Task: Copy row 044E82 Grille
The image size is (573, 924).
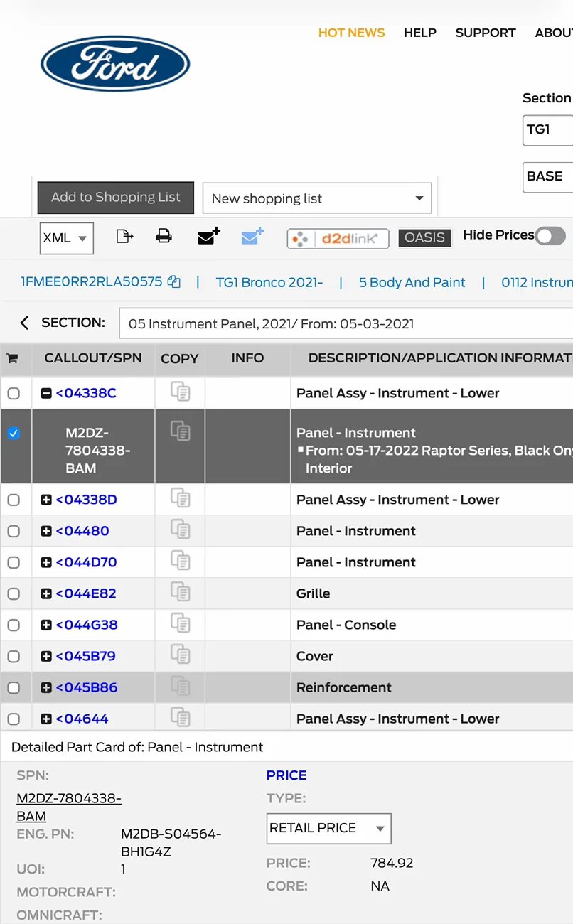Action: [180, 591]
